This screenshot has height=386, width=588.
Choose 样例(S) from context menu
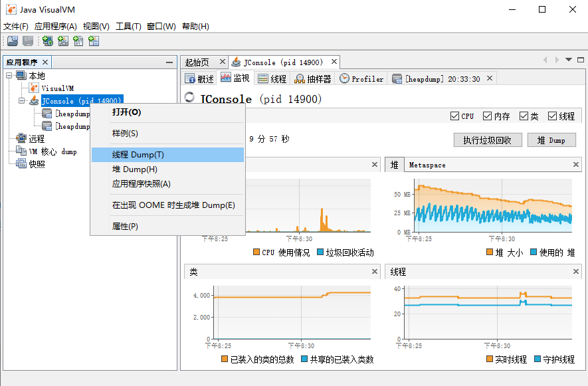coord(167,134)
